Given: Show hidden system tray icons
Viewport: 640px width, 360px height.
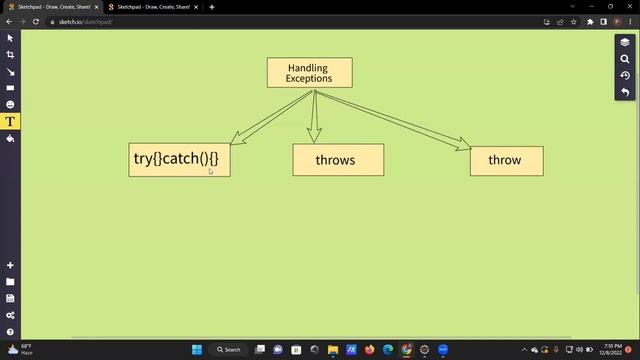Looking at the screenshot, I should (524, 350).
